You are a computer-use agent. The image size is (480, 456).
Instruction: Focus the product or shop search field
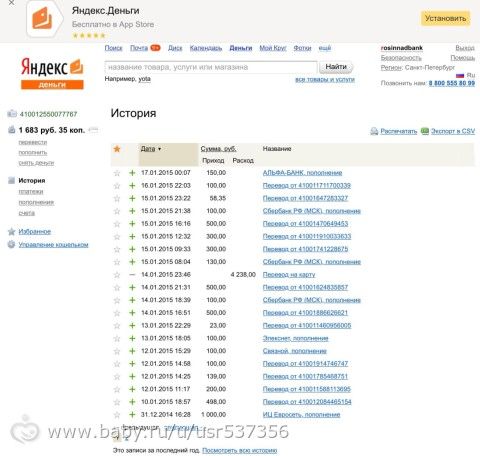(211, 67)
